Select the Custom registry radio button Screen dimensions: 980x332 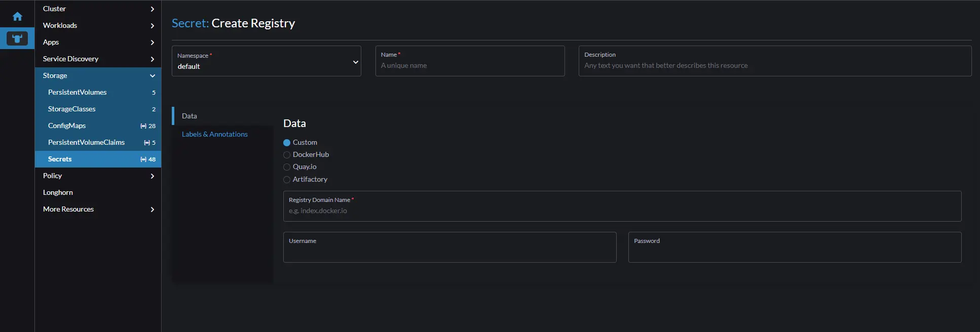coord(287,143)
